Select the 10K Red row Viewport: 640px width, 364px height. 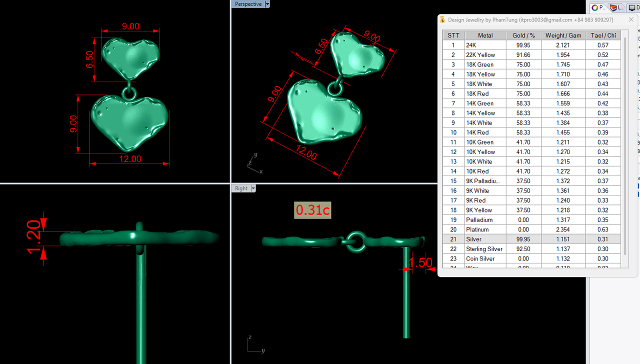tap(532, 171)
